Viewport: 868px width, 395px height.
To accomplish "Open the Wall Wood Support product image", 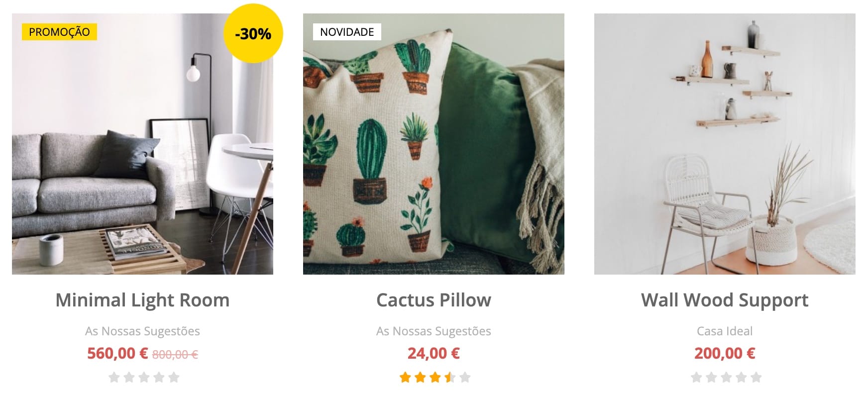I will point(725,144).
